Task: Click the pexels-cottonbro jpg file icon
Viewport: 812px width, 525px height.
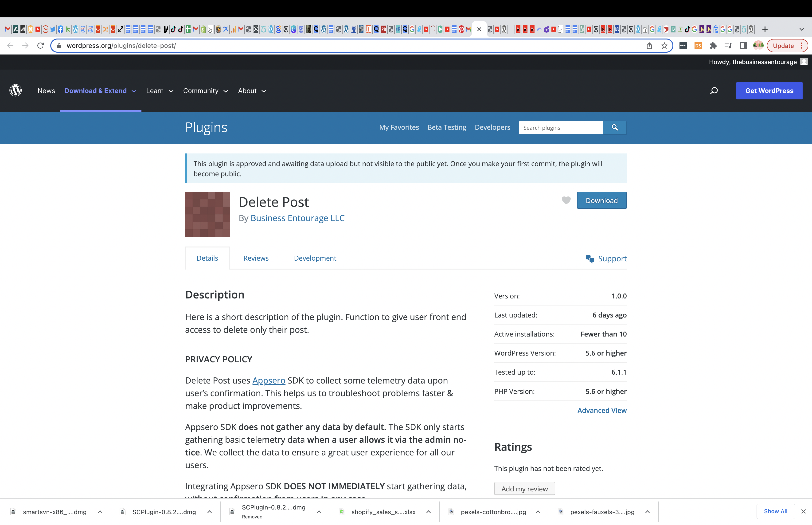Action: 451,512
